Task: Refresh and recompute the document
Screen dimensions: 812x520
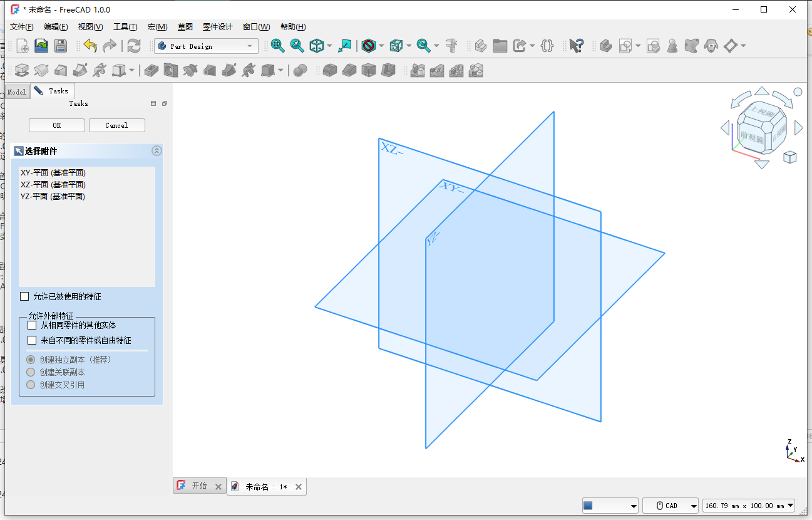Action: click(x=134, y=46)
